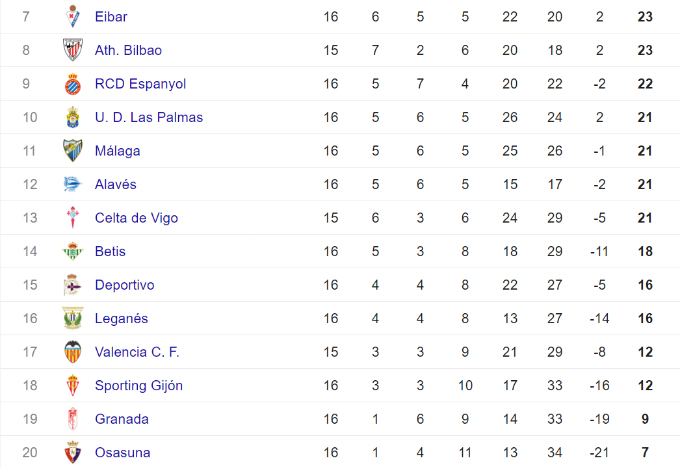
Task: Click the RCD Espanyol crest icon
Action: (x=73, y=84)
